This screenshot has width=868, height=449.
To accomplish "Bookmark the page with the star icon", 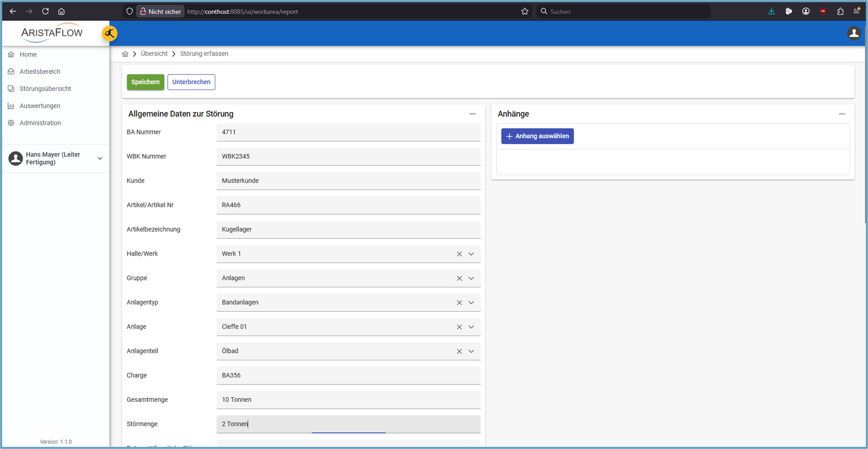I will tap(524, 11).
